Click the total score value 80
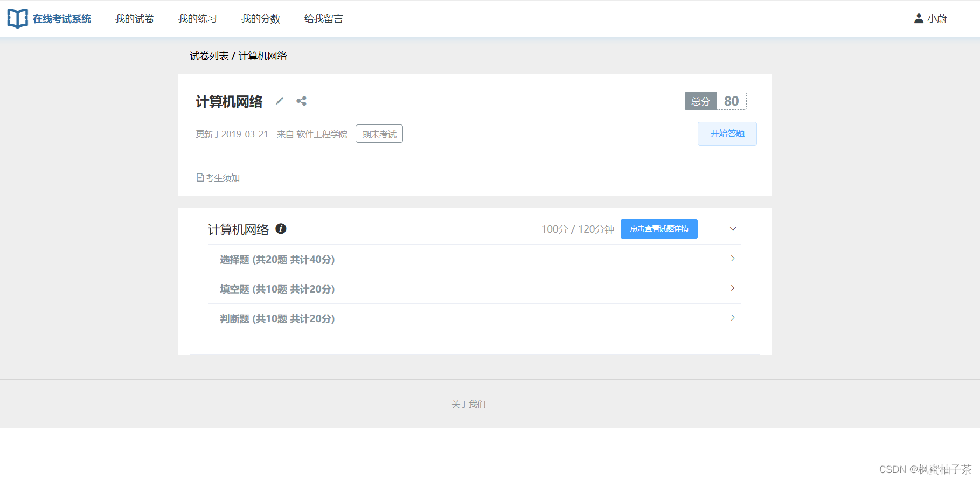 pos(732,101)
